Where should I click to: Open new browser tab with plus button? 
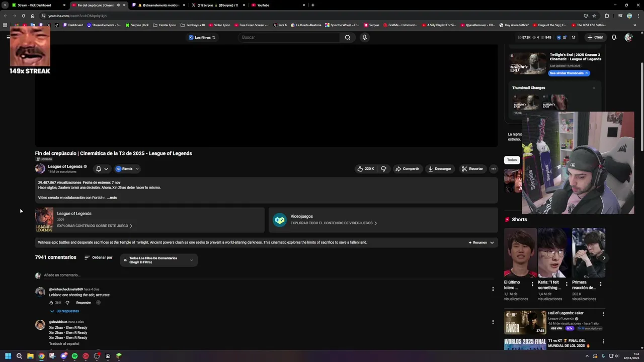pos(313,5)
